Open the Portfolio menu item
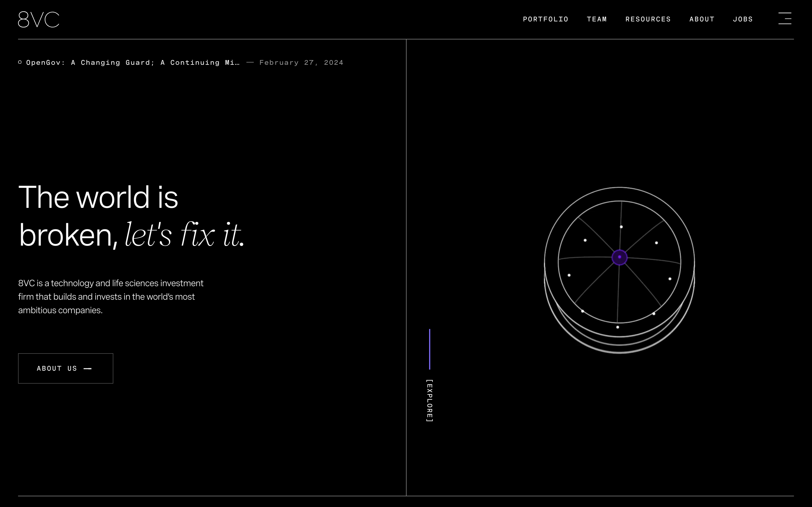 pos(546,19)
